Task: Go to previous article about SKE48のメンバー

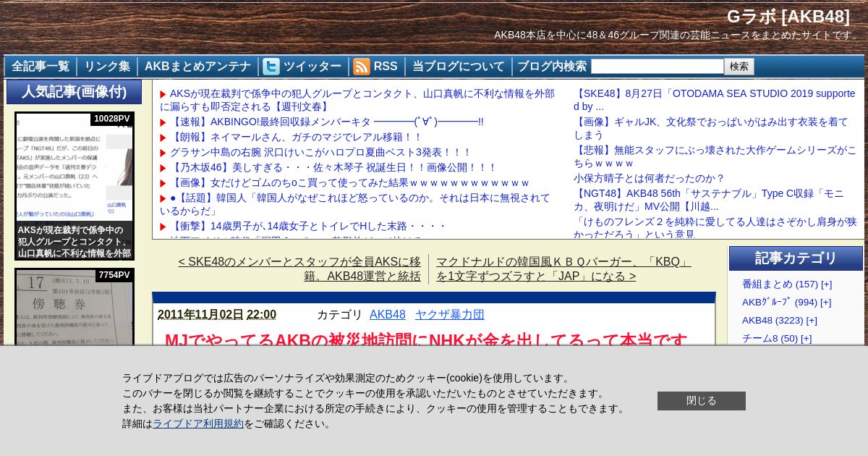Action: pyautogui.click(x=299, y=269)
